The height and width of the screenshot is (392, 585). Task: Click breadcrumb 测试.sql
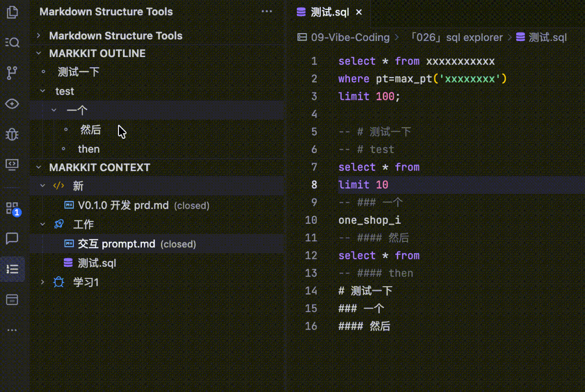(548, 37)
